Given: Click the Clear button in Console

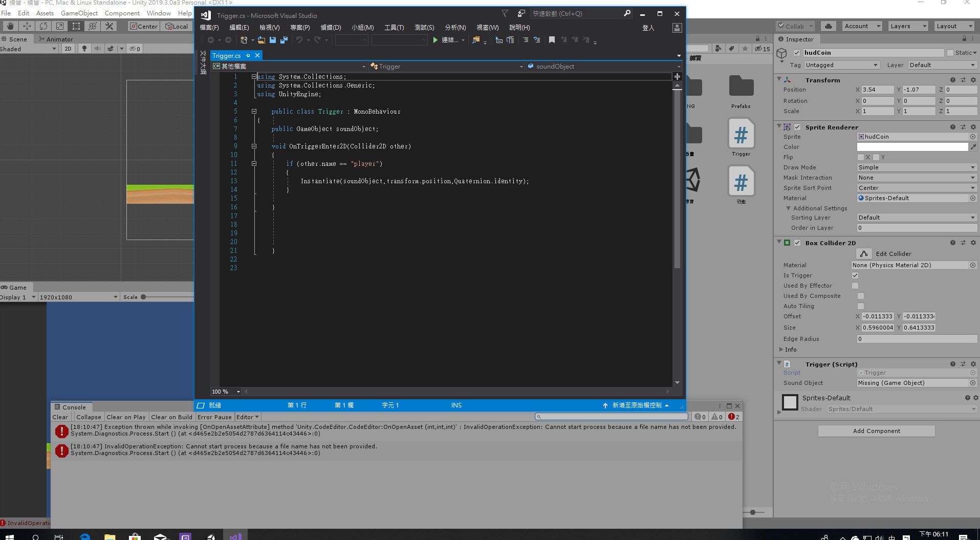Looking at the screenshot, I should tap(60, 417).
